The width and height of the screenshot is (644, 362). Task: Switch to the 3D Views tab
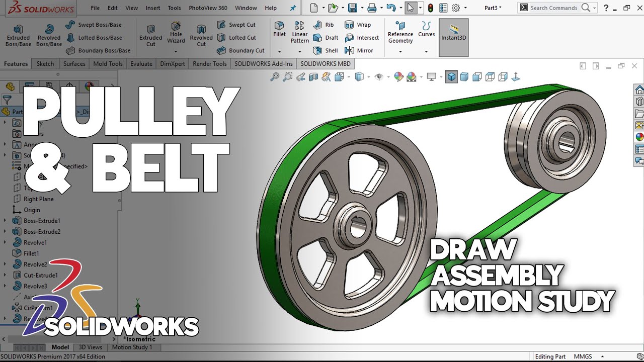click(91, 347)
